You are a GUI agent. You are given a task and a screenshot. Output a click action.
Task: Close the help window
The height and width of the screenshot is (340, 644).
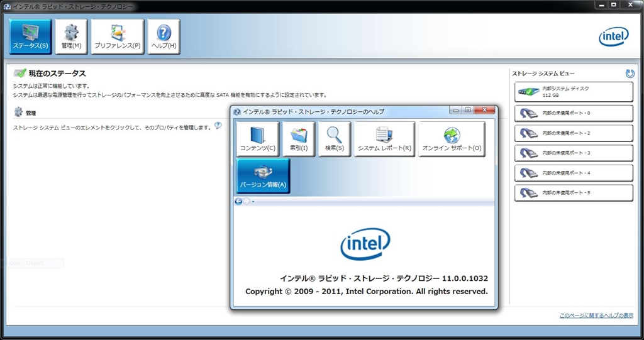tap(485, 110)
